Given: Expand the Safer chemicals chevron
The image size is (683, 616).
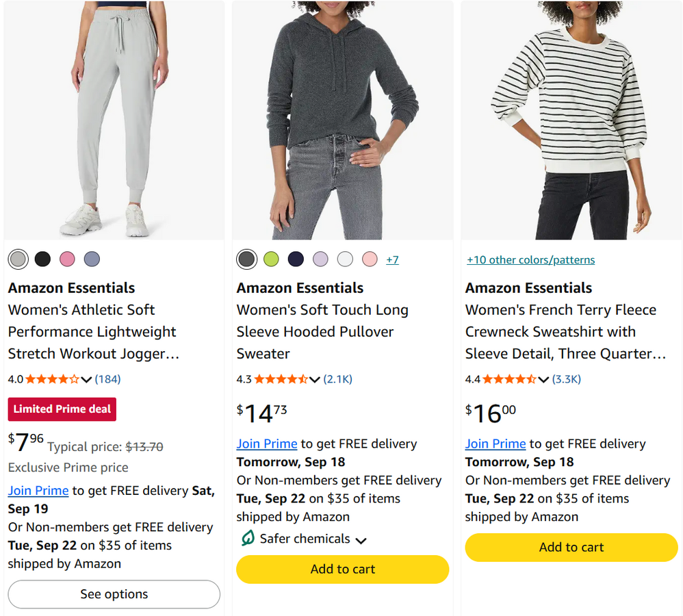Looking at the screenshot, I should (361, 541).
